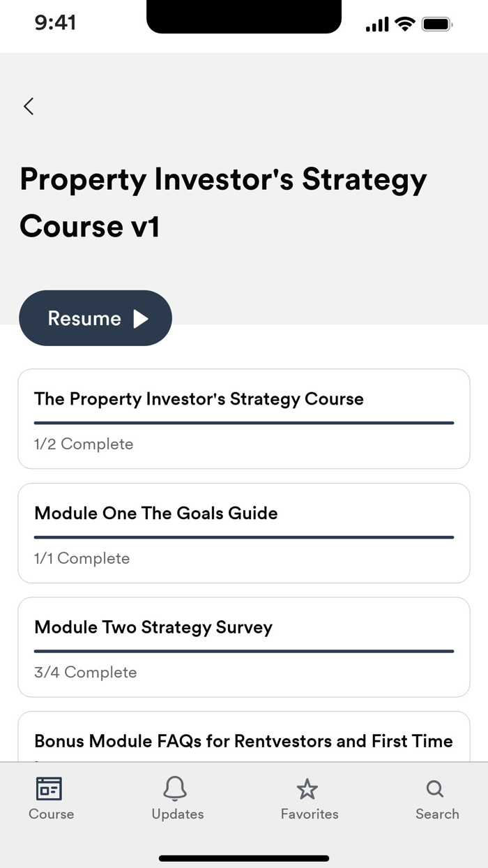Tap the 1/2 Complete progress label
Viewport: 488px width, 868px height.
click(84, 444)
